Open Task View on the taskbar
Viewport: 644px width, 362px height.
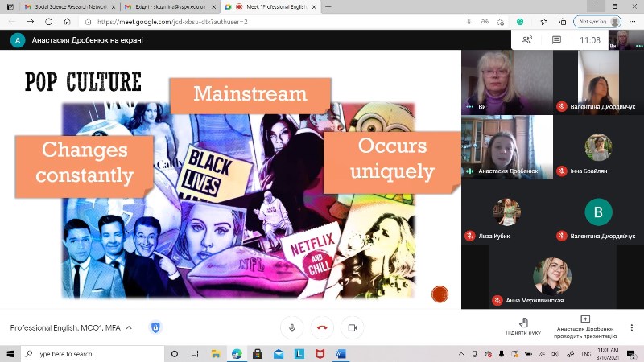[x=195, y=354]
